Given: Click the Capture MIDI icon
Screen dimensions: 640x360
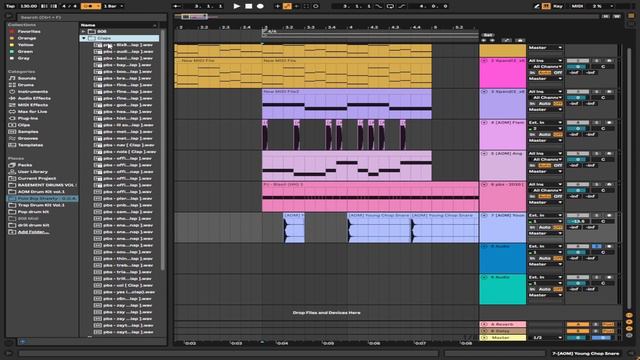Looking at the screenshot, I should click(x=306, y=6).
